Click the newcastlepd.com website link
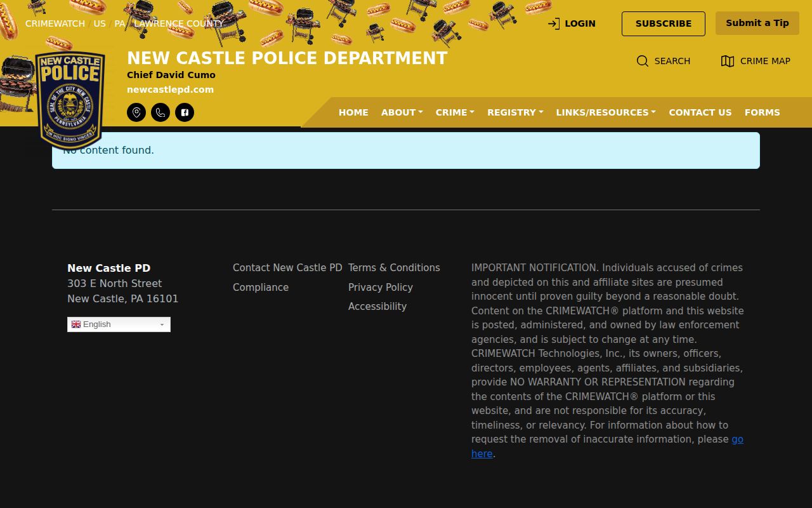Screen dimensions: 812x508 click(x=170, y=90)
